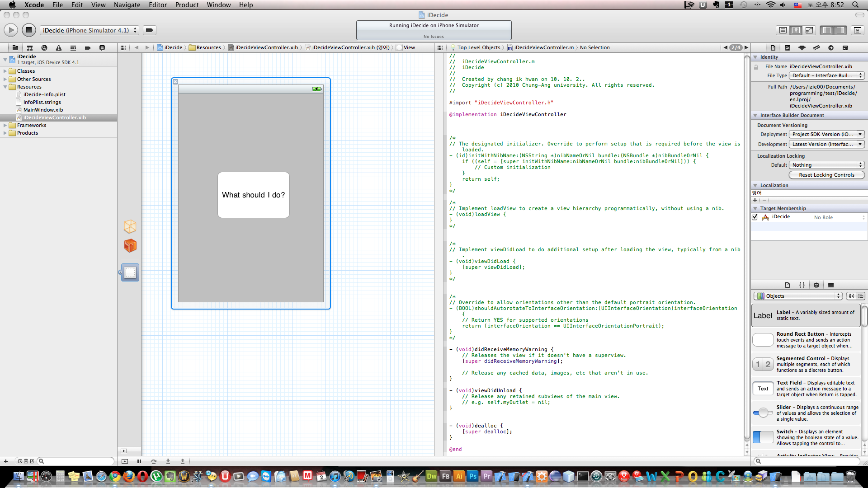The image size is (868, 488).
Task: Expand the Classes folder
Action: coord(5,71)
